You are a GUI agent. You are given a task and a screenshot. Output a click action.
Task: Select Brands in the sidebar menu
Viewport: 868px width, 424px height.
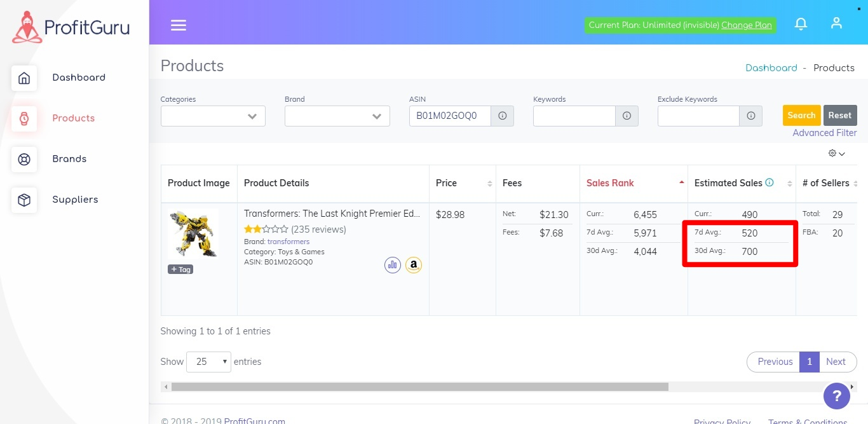69,159
